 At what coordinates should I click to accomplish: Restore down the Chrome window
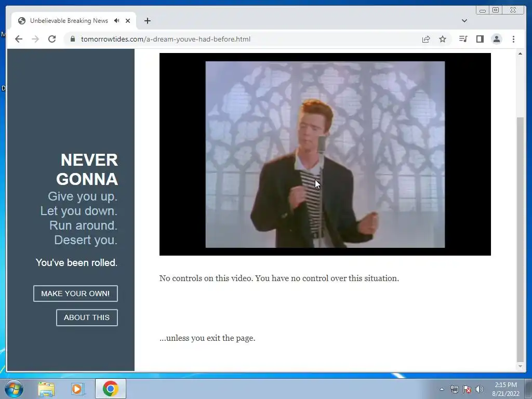point(495,10)
